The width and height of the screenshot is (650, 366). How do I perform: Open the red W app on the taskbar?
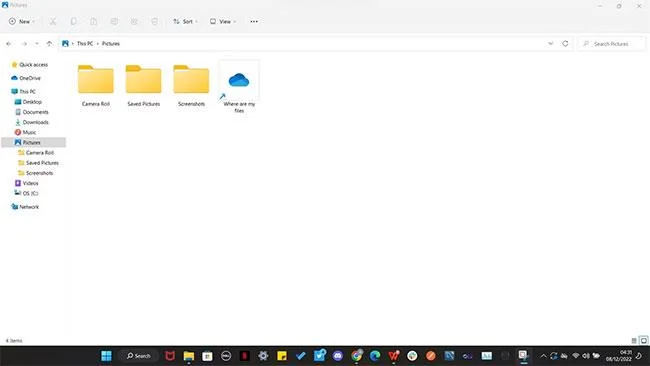pyautogui.click(x=394, y=356)
